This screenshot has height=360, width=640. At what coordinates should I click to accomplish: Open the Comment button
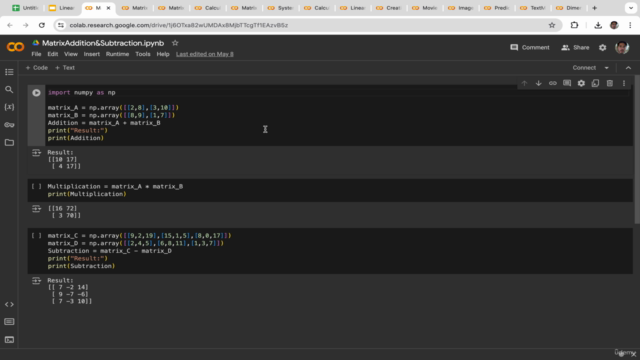(530, 47)
